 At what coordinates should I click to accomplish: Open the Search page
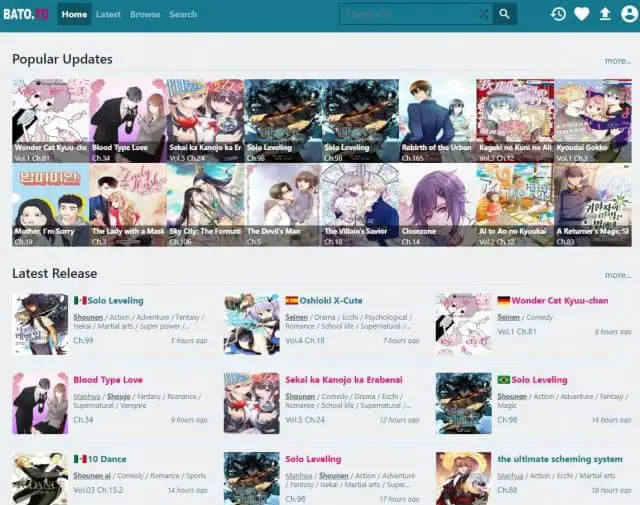[x=183, y=14]
